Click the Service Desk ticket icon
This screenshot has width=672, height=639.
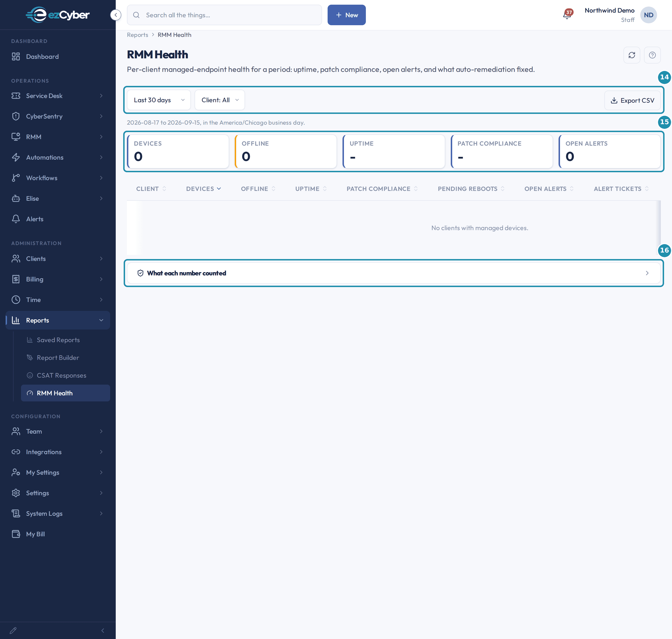16,96
